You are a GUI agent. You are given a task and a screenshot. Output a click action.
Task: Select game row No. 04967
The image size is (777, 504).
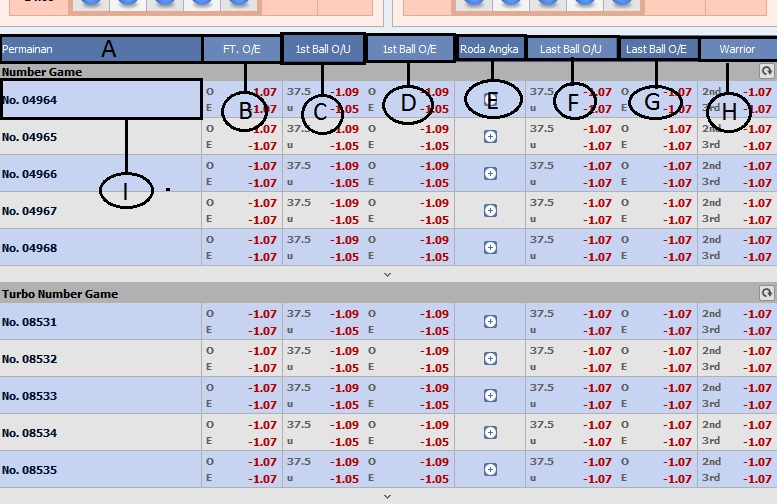click(x=30, y=211)
